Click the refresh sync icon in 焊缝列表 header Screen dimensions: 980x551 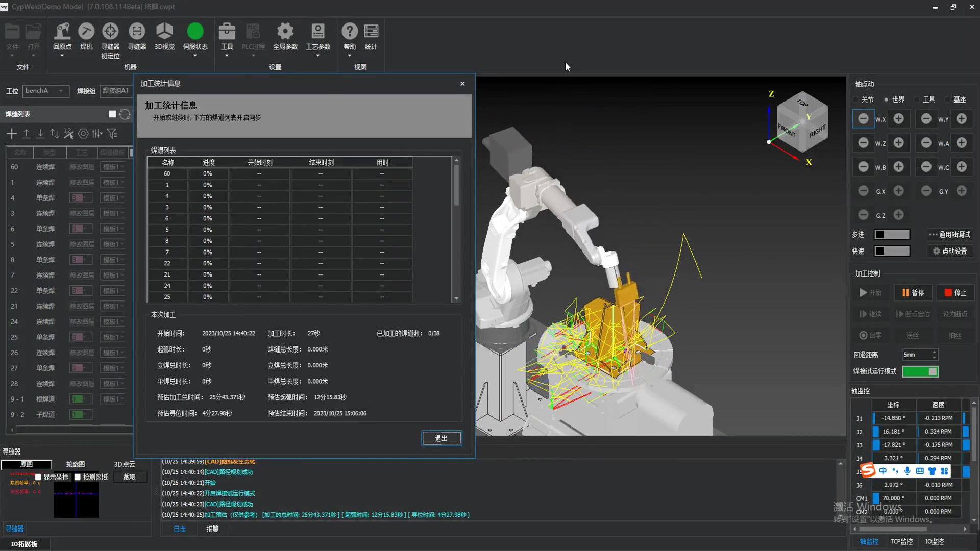click(125, 114)
